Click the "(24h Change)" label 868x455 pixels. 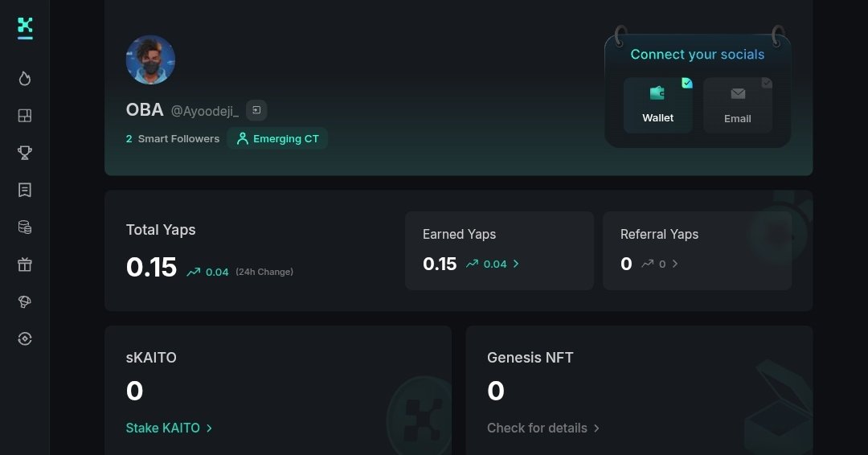click(x=264, y=272)
